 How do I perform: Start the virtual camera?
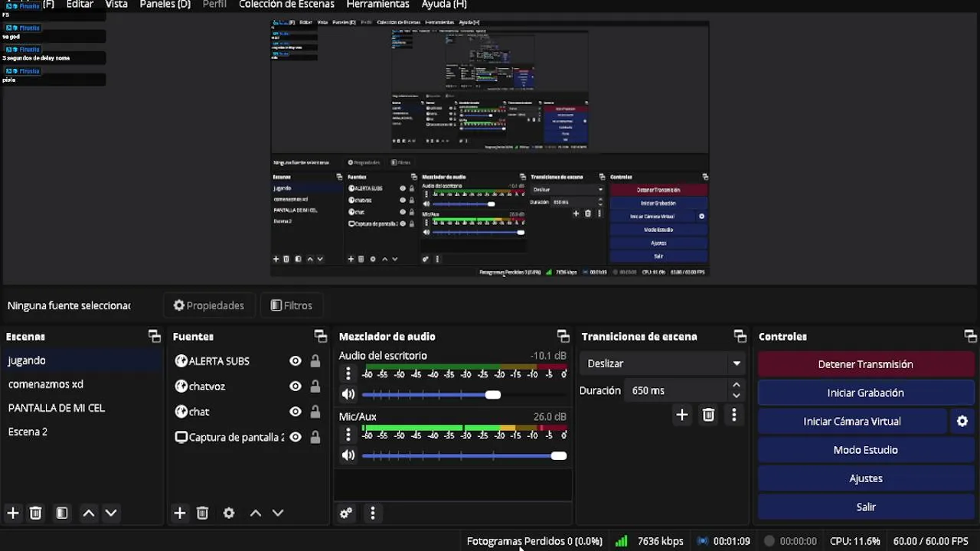click(852, 421)
